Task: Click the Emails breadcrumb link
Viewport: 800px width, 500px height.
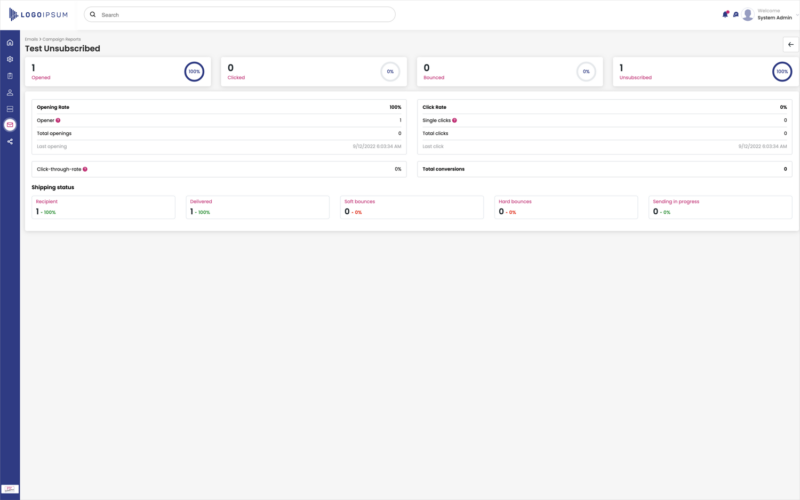Action: pos(31,39)
